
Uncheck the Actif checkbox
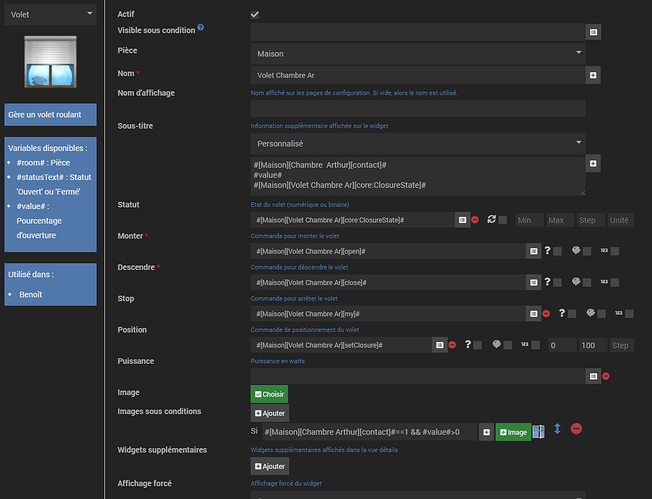pos(255,15)
